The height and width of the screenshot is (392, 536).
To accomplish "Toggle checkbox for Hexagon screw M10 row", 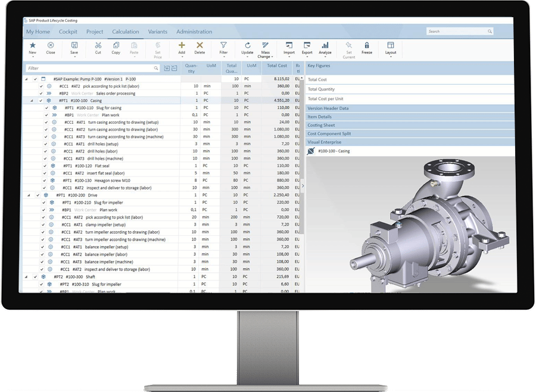I will (x=44, y=181).
